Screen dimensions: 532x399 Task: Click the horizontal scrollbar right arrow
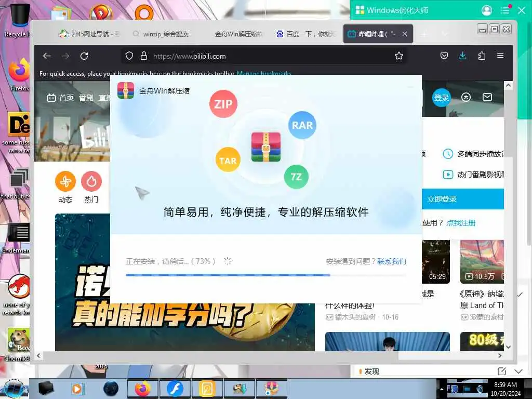click(500, 355)
